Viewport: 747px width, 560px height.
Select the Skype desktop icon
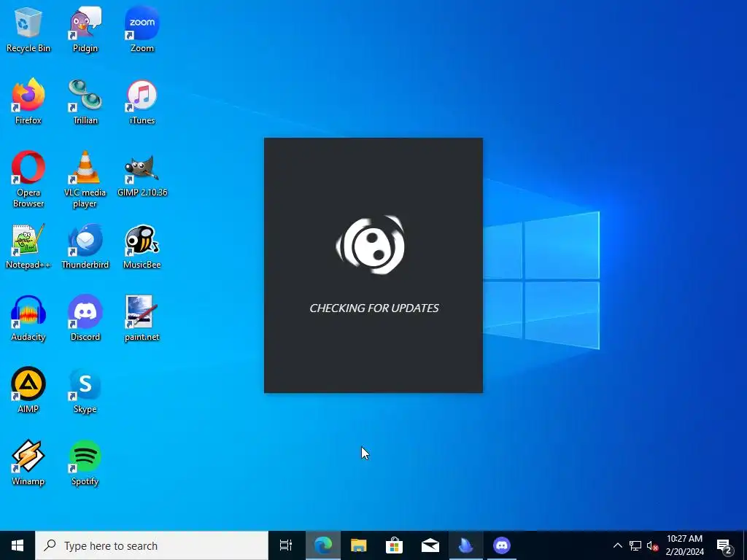(x=85, y=391)
